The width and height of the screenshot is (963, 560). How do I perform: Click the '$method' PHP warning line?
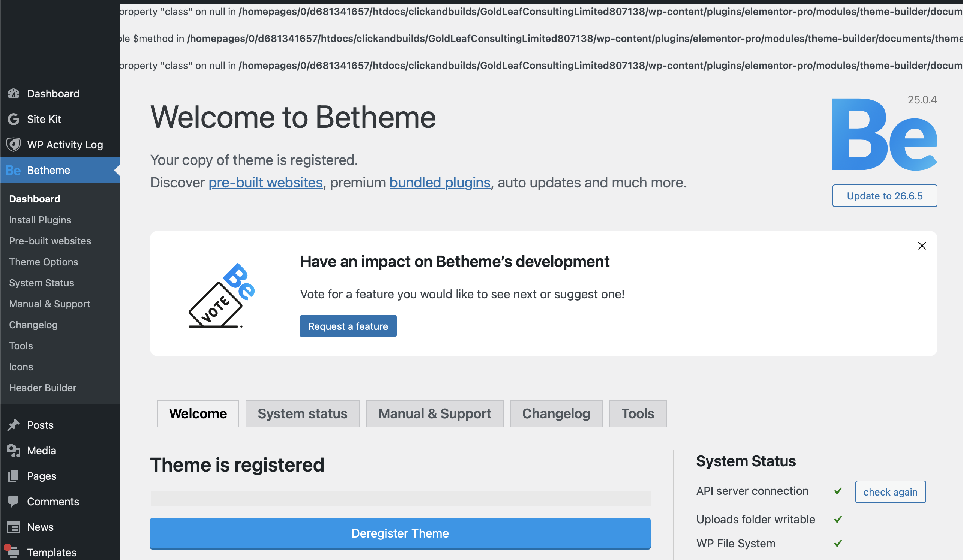click(x=541, y=39)
